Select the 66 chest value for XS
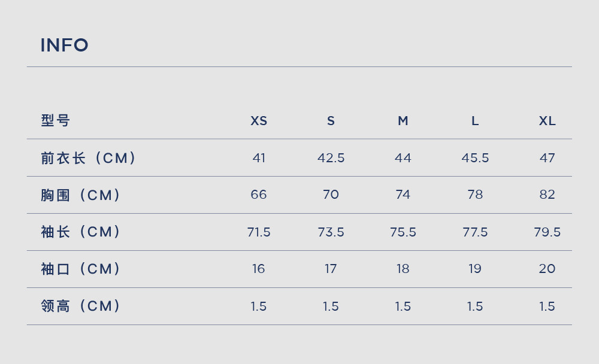 259,195
